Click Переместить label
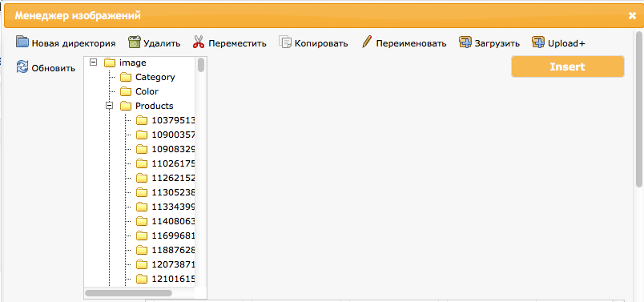The width and height of the screenshot is (644, 302). (237, 43)
